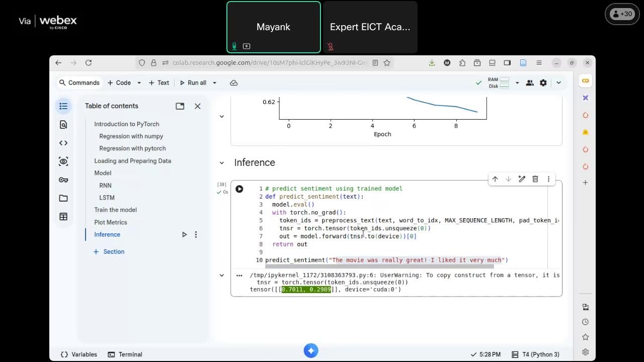Open the browser extensions puzzle icon

pos(462,63)
